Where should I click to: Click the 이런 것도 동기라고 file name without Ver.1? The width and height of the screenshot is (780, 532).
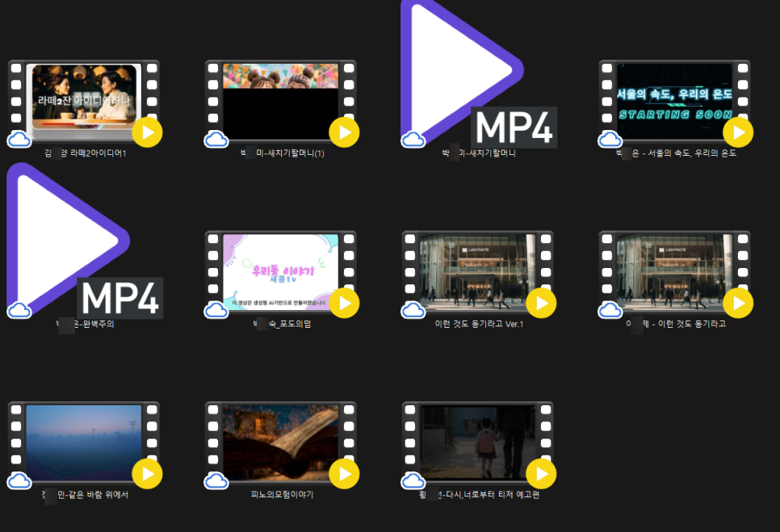676,325
